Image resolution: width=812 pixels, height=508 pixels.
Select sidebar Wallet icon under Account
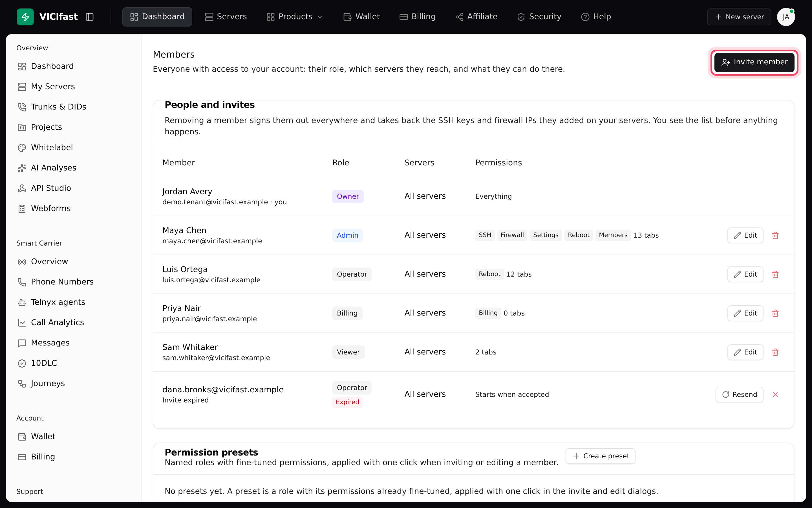[x=22, y=437]
